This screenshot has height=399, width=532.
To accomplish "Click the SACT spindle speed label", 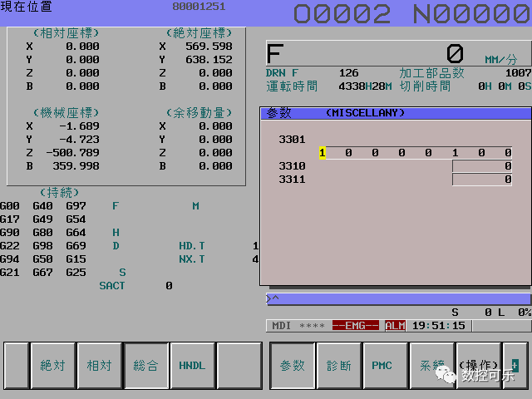I will point(112,286).
